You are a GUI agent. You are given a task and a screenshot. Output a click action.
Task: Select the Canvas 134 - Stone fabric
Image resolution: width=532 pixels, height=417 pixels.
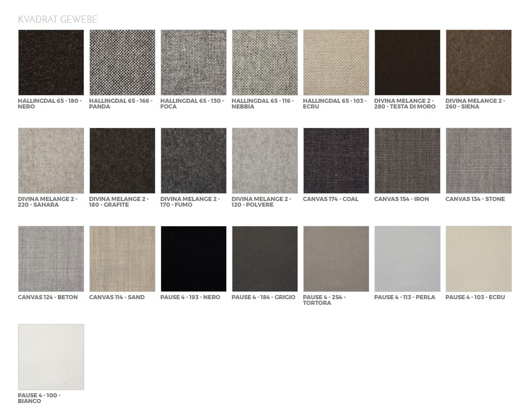478,160
